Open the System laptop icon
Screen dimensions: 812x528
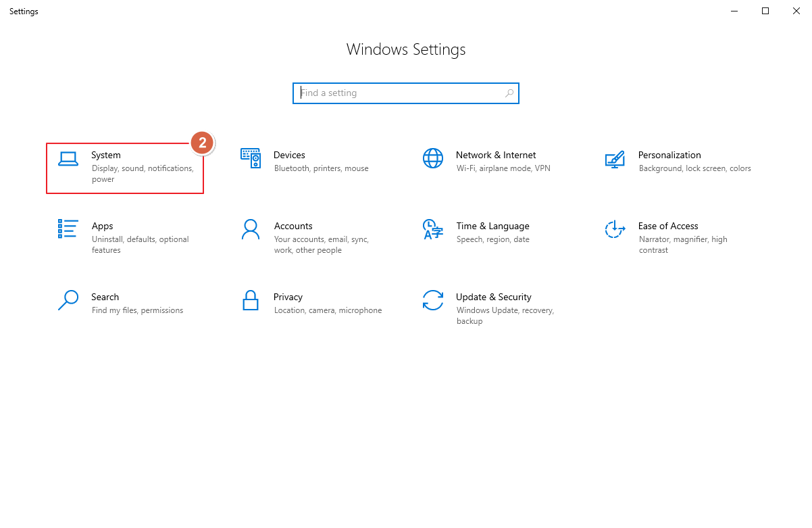[x=68, y=160]
